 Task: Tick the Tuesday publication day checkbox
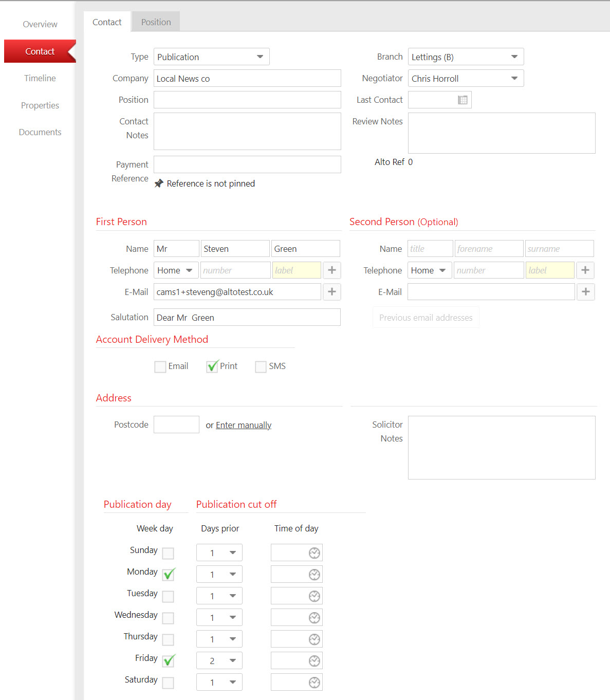168,597
